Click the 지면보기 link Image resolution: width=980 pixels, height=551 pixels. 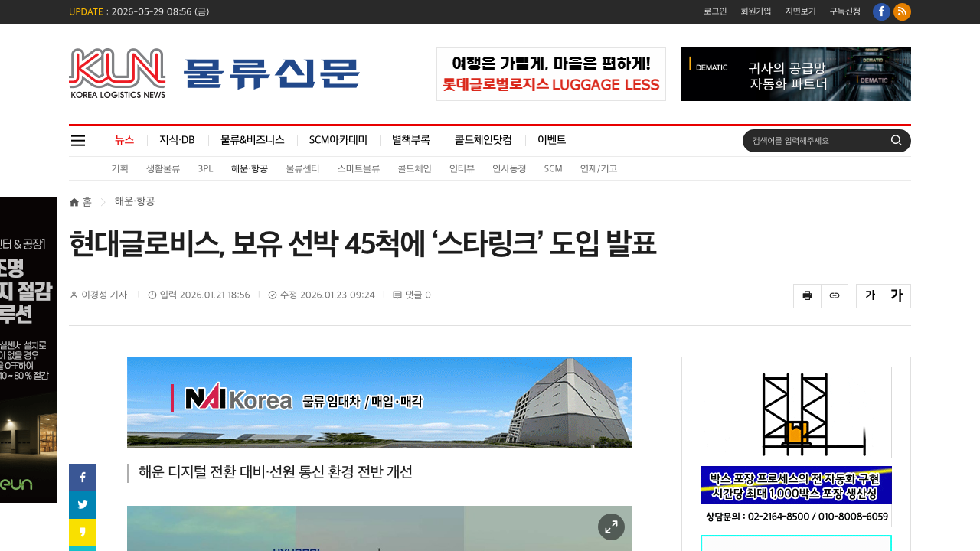click(800, 11)
